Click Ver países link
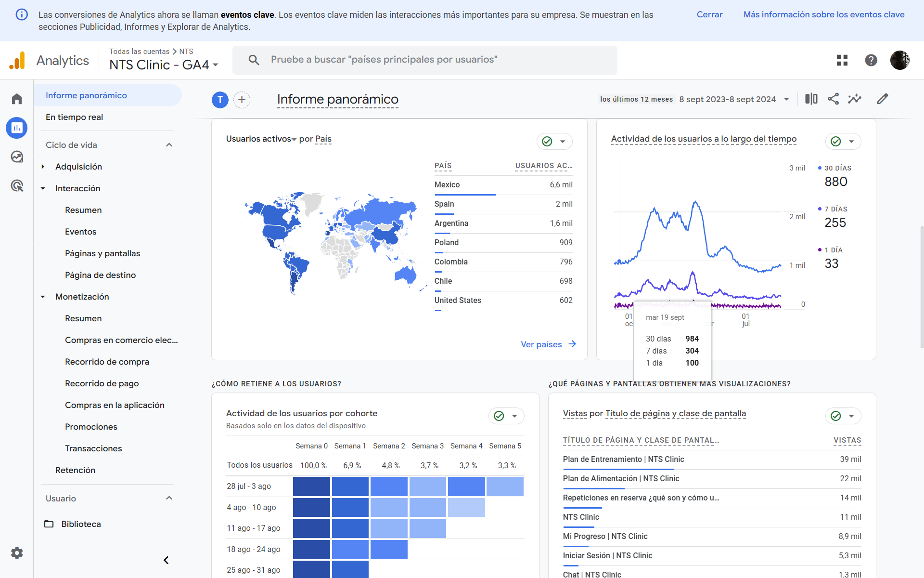The height and width of the screenshot is (578, 924). point(541,344)
